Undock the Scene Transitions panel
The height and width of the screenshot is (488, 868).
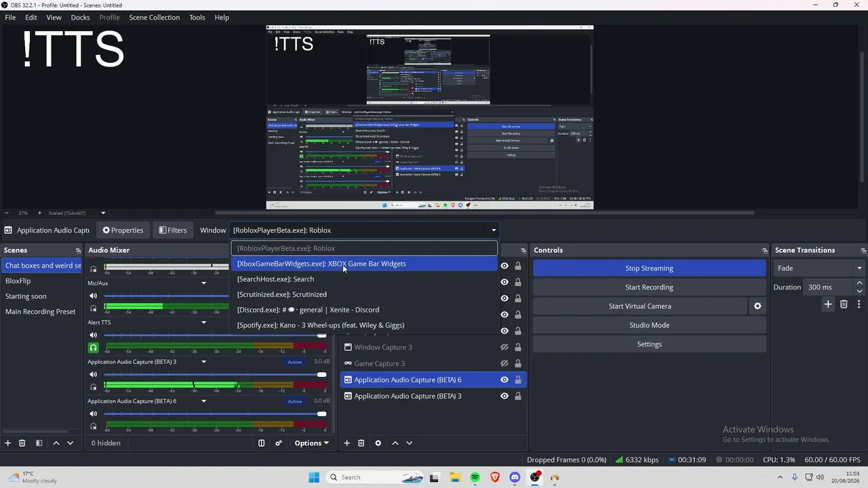coord(863,251)
